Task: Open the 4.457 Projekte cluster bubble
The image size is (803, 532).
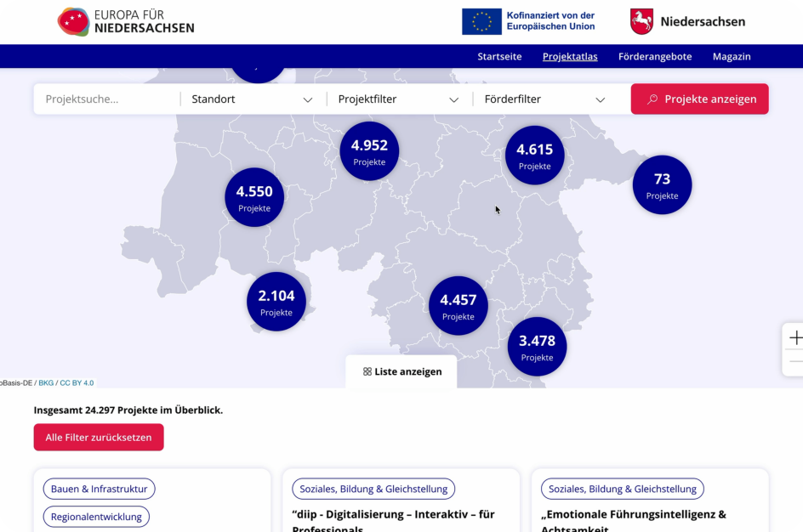Action: click(x=458, y=306)
